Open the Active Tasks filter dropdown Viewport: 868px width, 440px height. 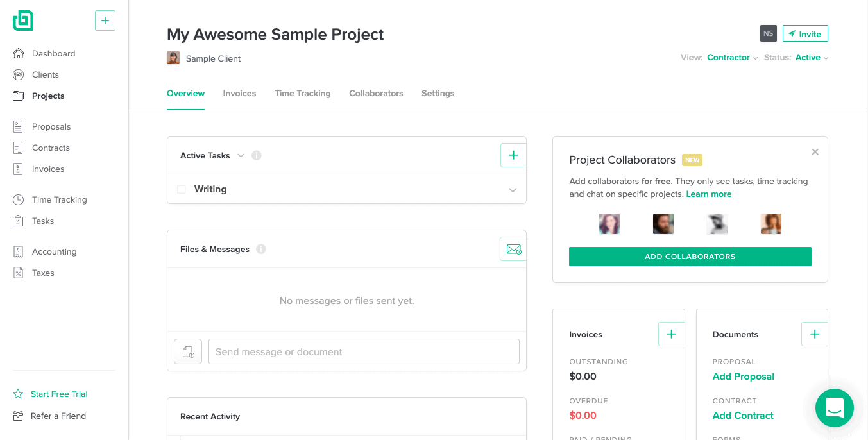point(241,155)
